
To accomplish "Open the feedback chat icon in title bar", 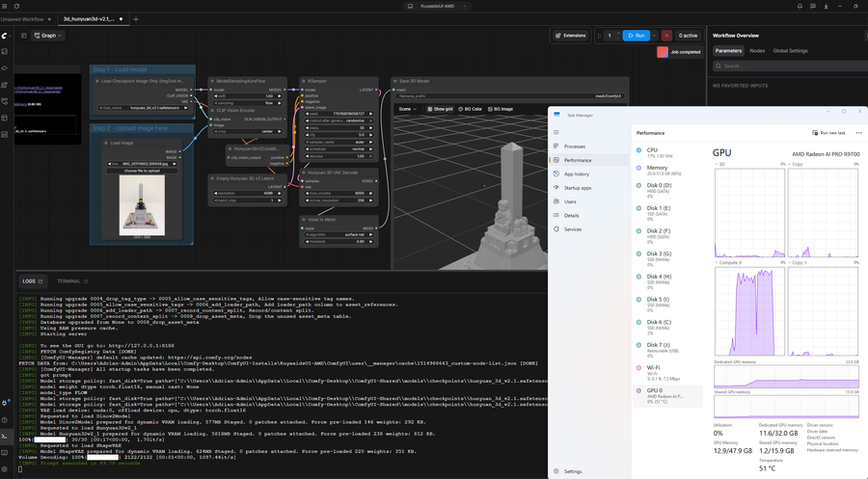I will 813,6.
